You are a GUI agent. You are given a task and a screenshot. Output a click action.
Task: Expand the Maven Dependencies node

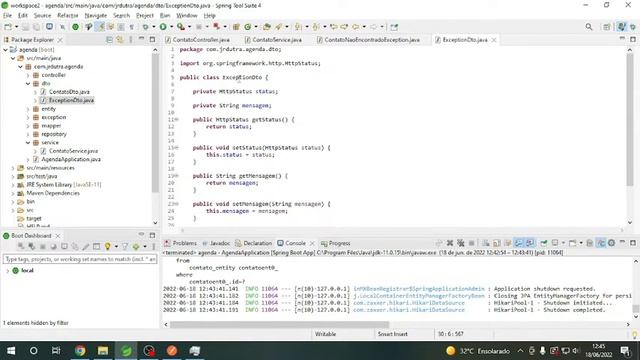pos(13,193)
